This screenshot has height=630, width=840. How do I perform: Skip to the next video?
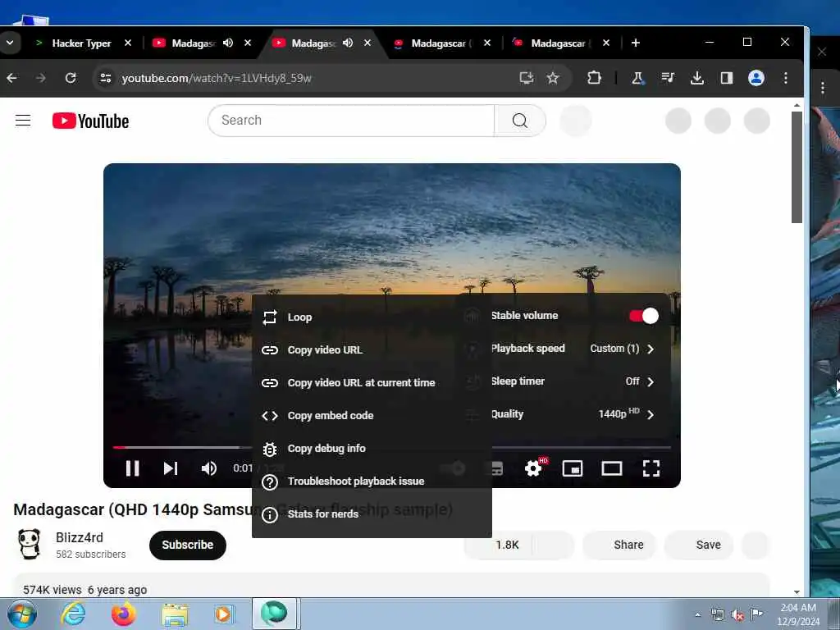pos(171,468)
